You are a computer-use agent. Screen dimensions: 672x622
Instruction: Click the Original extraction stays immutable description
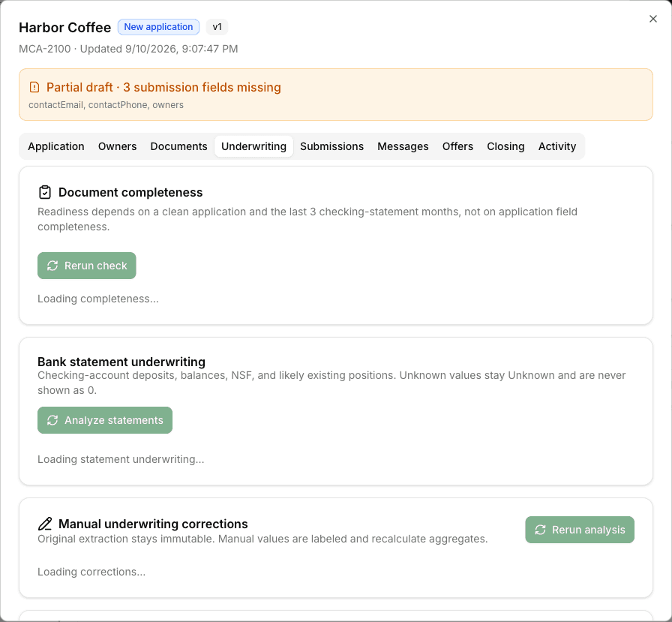coord(262,539)
